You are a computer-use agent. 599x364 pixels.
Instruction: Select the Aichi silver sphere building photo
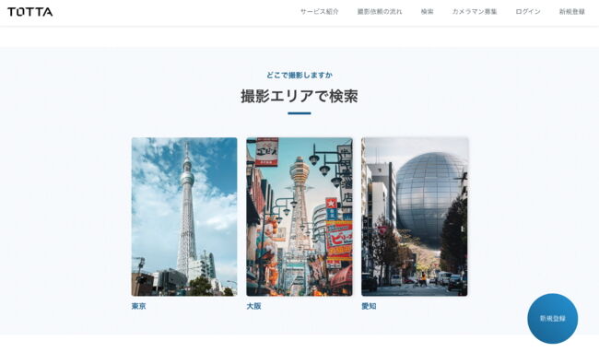coord(415,217)
